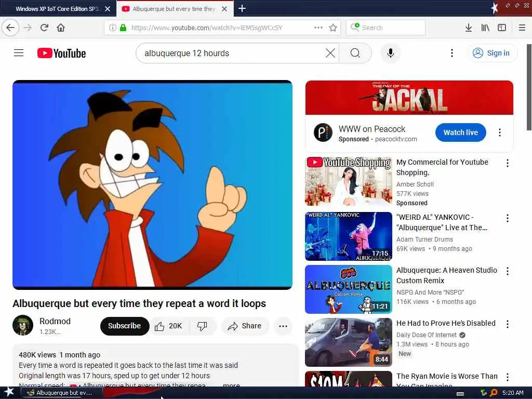532x399 pixels.
Task: Open the Heaven Studio Custom Remix thumbnail
Action: [x=349, y=289]
